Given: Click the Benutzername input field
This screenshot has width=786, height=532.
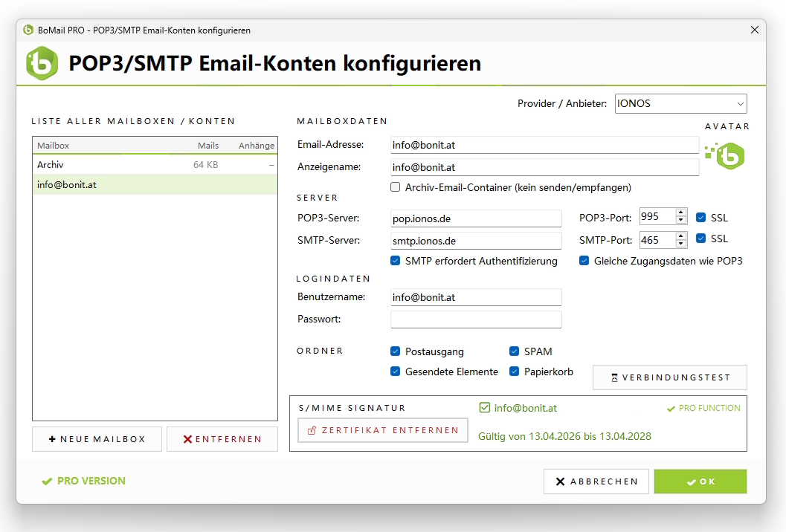Looking at the screenshot, I should [x=476, y=297].
